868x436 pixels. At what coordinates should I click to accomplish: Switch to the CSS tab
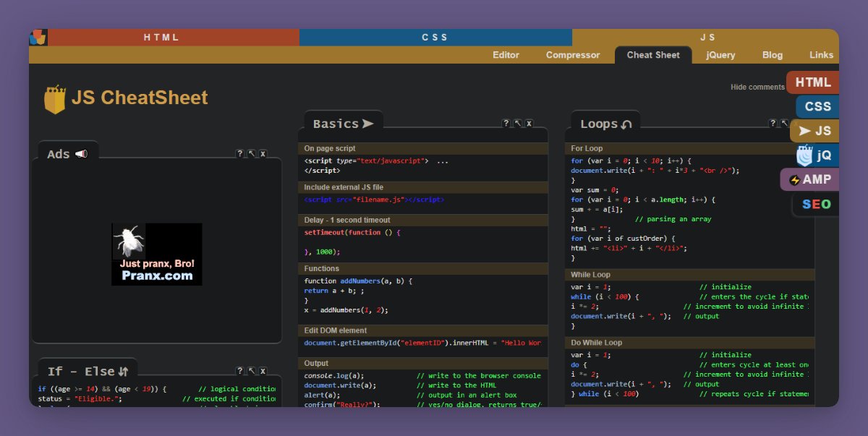pyautogui.click(x=435, y=37)
